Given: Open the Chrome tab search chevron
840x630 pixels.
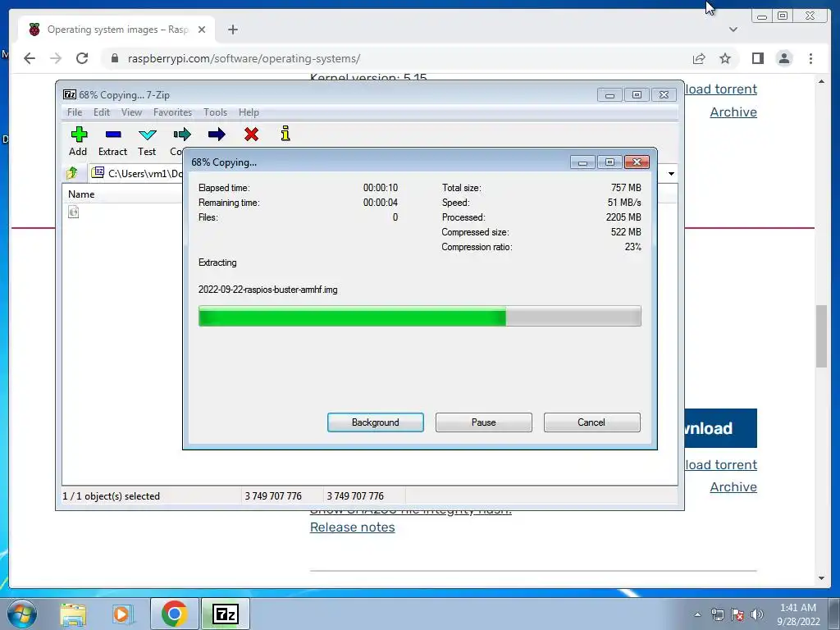Looking at the screenshot, I should click(733, 30).
